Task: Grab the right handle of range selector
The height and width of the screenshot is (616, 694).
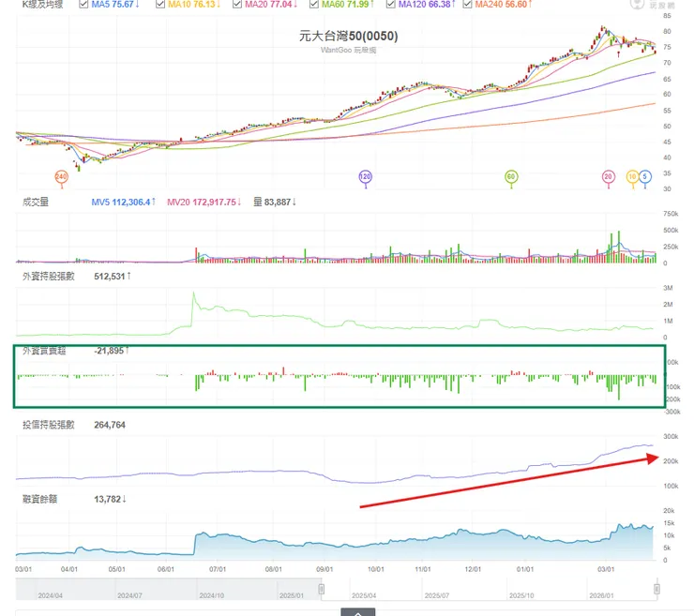Action: point(656,589)
